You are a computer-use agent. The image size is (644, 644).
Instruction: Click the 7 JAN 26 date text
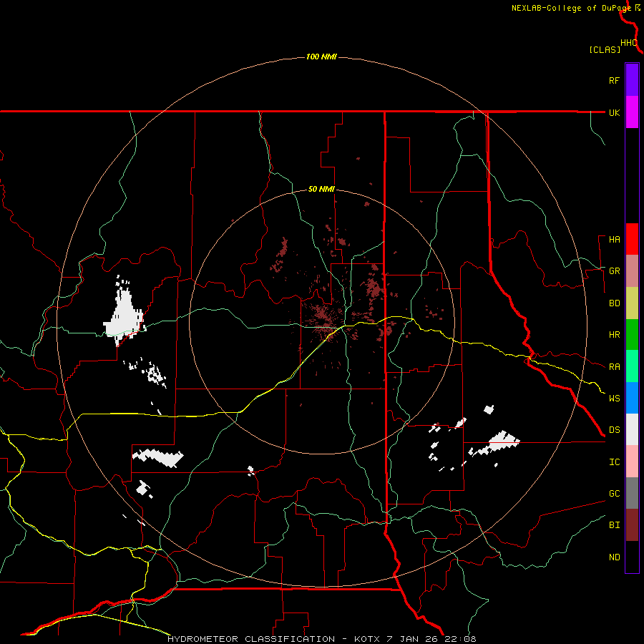click(413, 639)
